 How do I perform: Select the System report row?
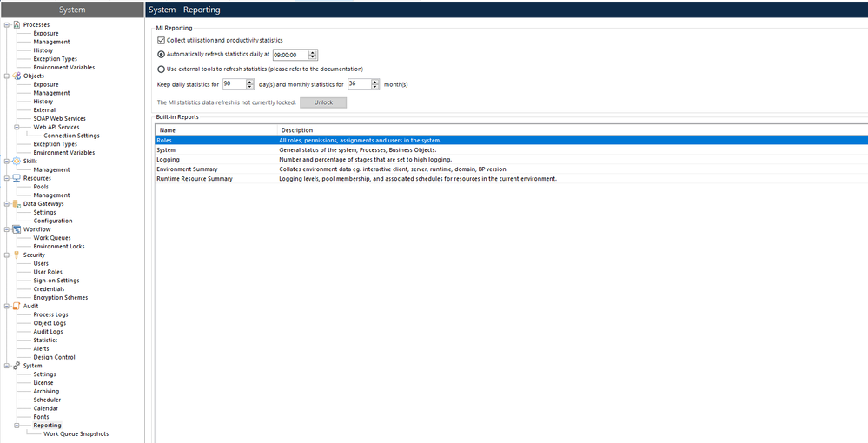[x=512, y=150]
